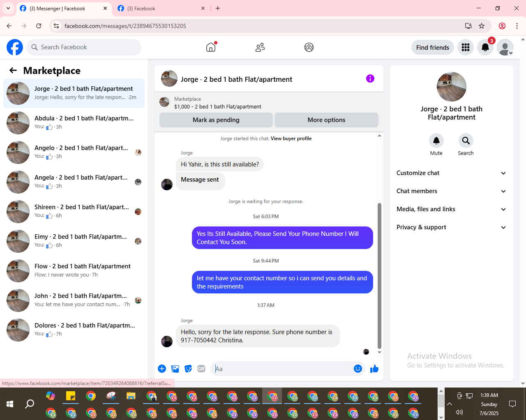Click More options button
526x420 pixels.
[326, 120]
